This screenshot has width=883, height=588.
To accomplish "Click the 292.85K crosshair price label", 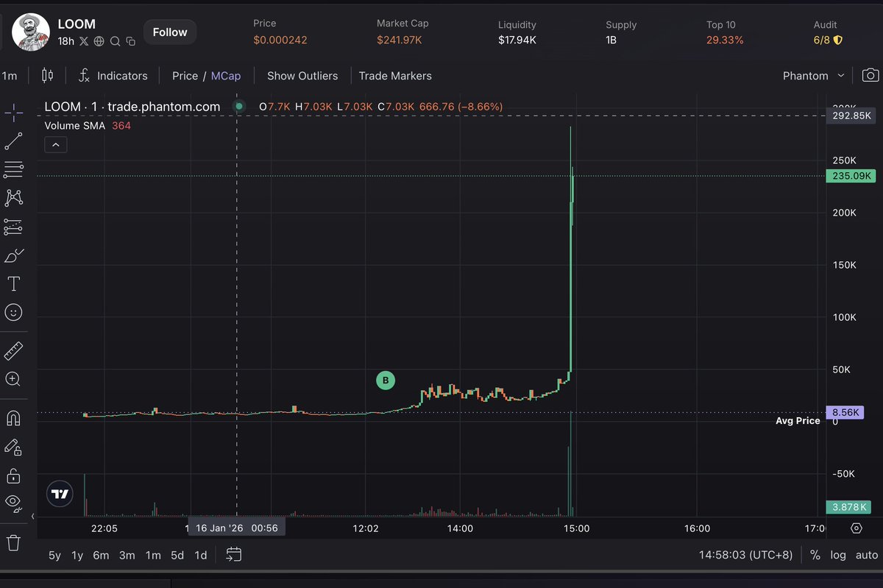I will click(x=852, y=116).
